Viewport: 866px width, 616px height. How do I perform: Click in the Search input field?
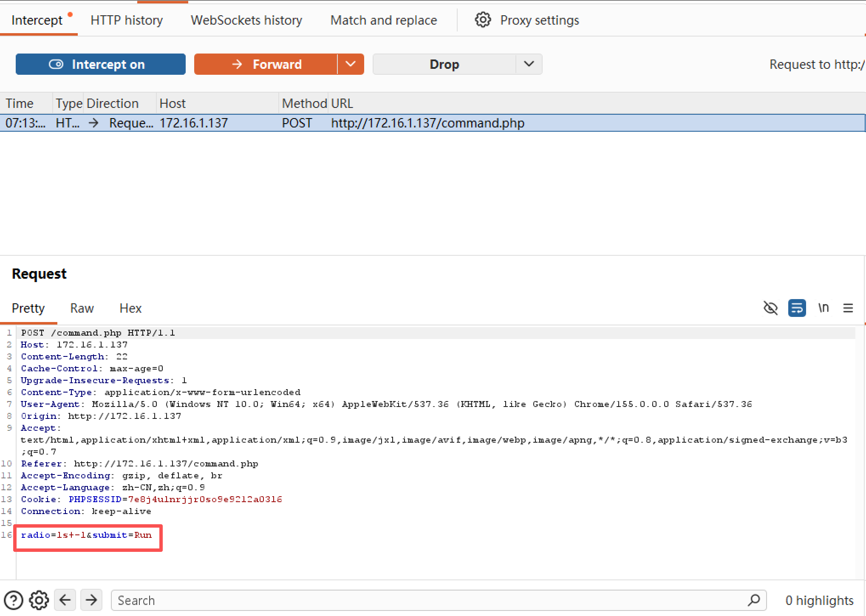coord(439,600)
